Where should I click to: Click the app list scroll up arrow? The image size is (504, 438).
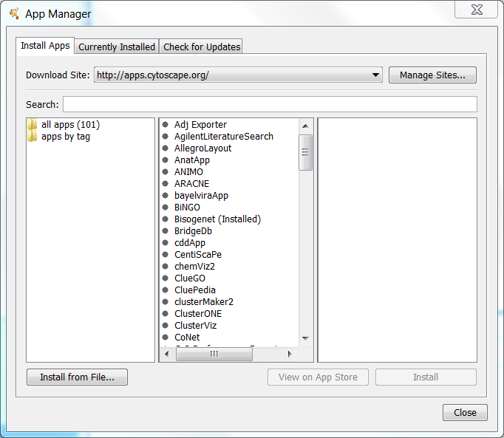click(x=305, y=126)
